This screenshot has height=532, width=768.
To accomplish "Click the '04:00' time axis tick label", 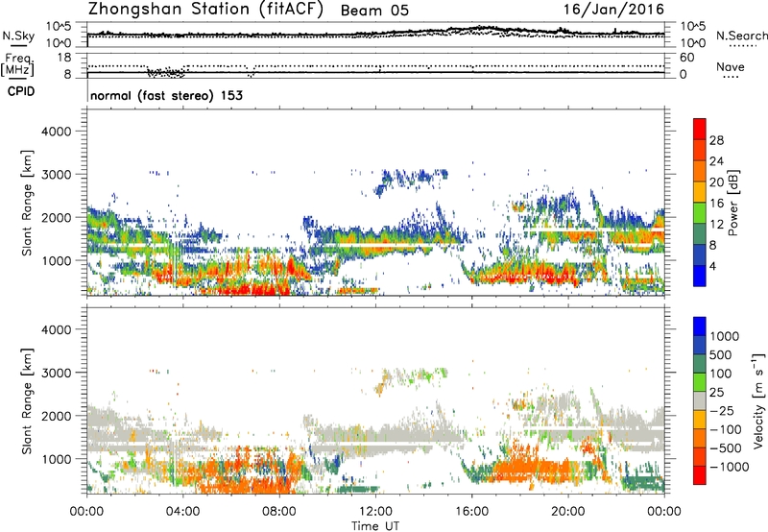I will pos(182,512).
